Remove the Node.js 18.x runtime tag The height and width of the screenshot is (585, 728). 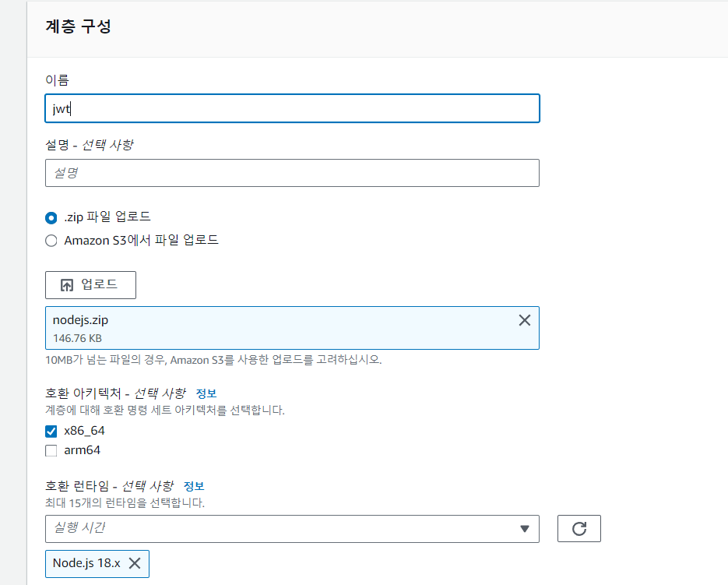(135, 563)
